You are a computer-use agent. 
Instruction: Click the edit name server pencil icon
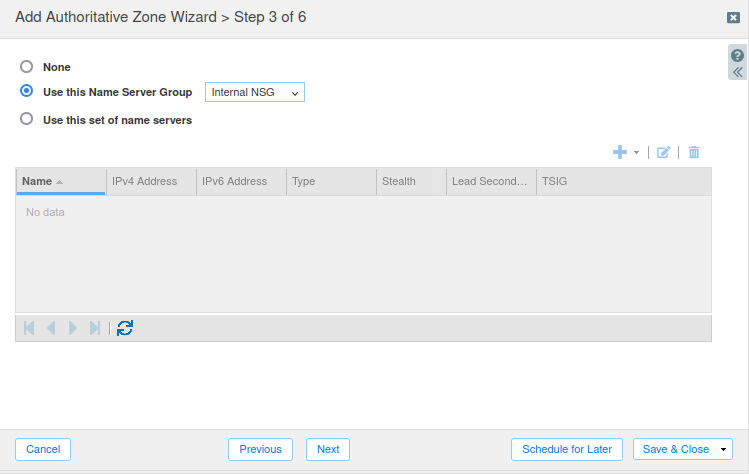(663, 152)
